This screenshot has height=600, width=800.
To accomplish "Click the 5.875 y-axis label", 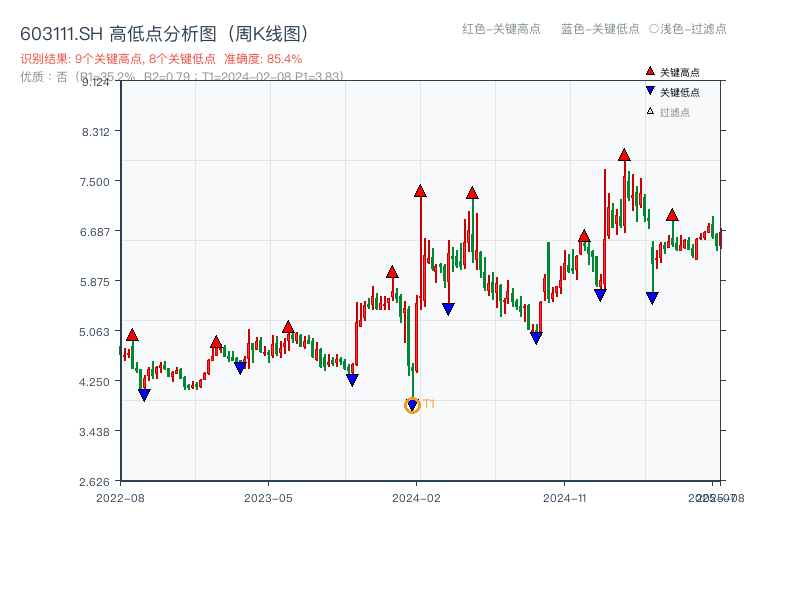I will [x=95, y=282].
